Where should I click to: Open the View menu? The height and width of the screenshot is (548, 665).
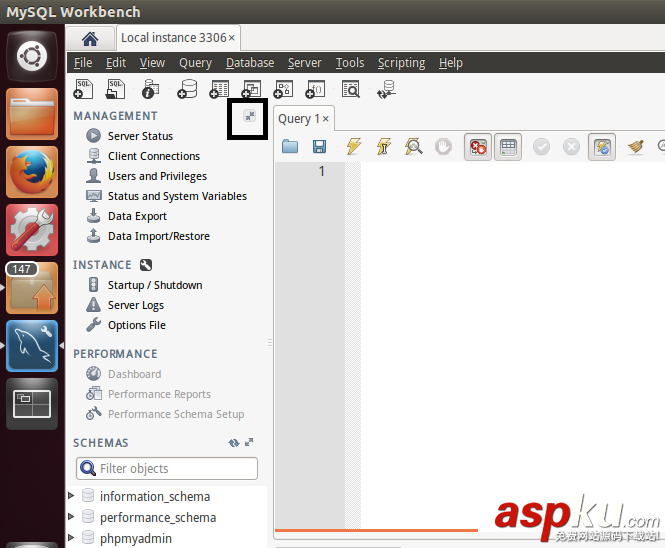coord(152,63)
